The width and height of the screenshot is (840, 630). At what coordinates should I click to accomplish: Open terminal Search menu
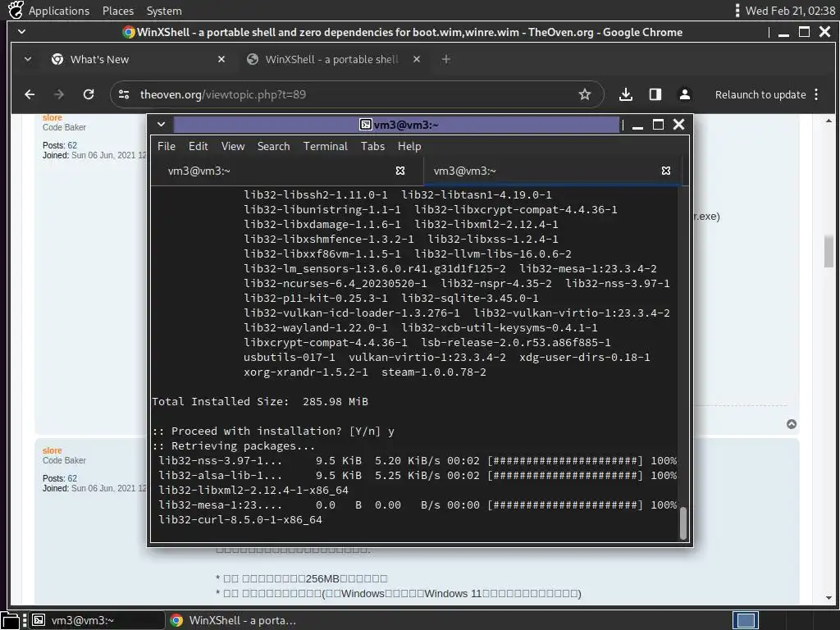tap(273, 146)
